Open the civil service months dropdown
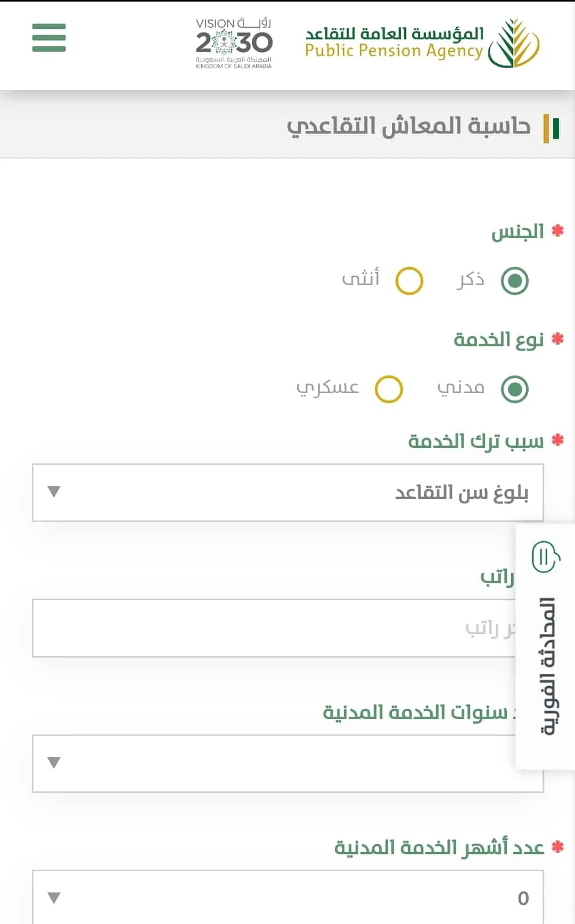The width and height of the screenshot is (575, 924). [x=288, y=897]
